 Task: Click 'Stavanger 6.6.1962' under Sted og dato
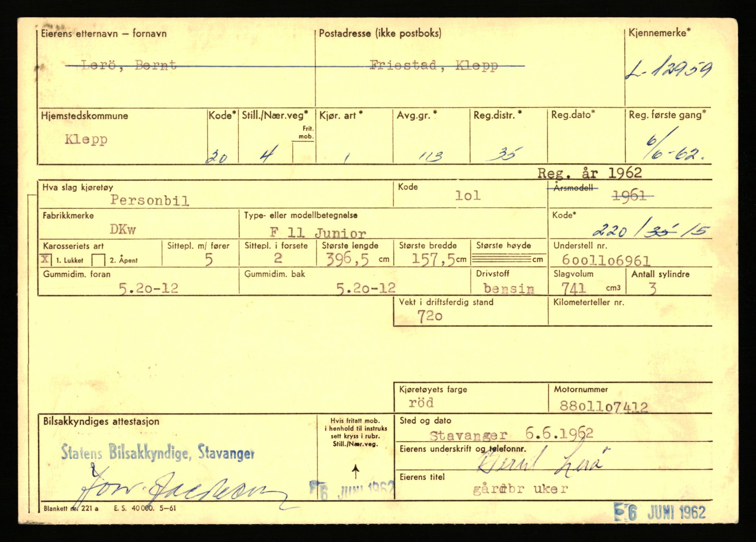point(511,434)
